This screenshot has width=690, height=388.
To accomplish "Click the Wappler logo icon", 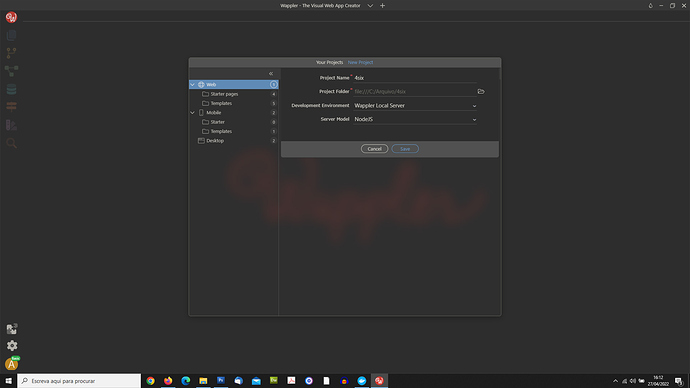I will coord(11,17).
